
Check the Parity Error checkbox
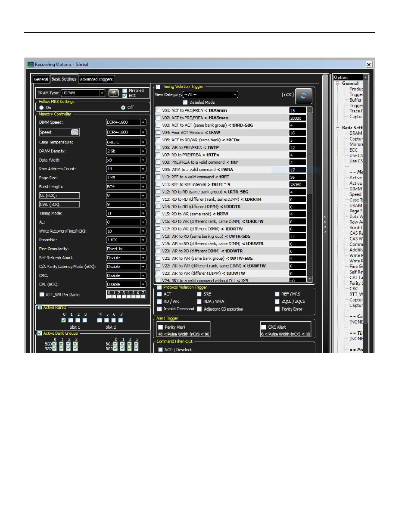277,309
